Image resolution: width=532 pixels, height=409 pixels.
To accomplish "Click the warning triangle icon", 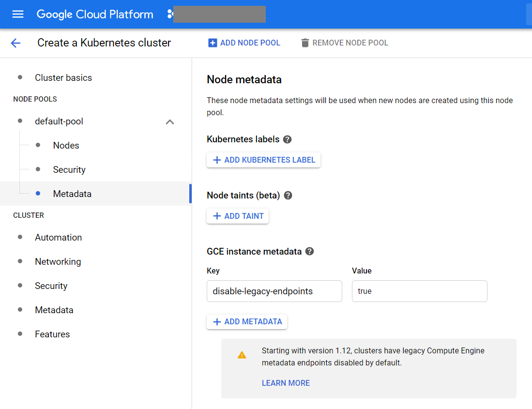I will (x=242, y=355).
